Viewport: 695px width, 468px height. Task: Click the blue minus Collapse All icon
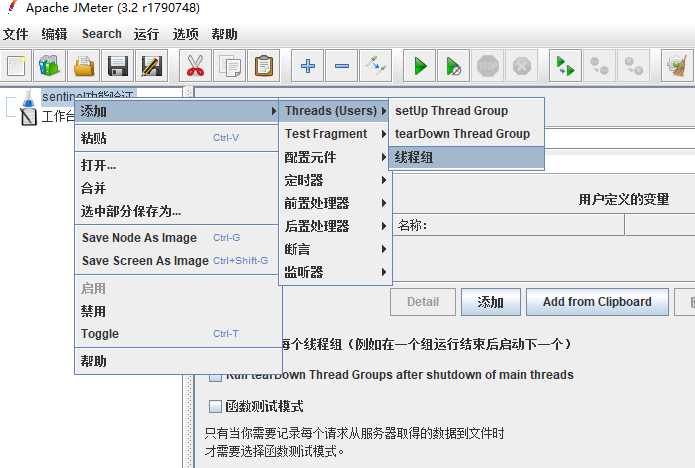(x=341, y=66)
